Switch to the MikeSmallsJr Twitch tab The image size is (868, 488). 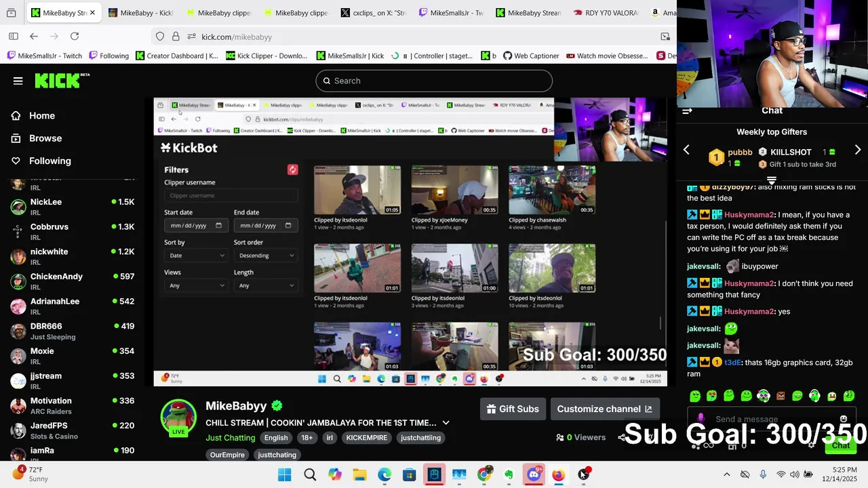tap(450, 13)
